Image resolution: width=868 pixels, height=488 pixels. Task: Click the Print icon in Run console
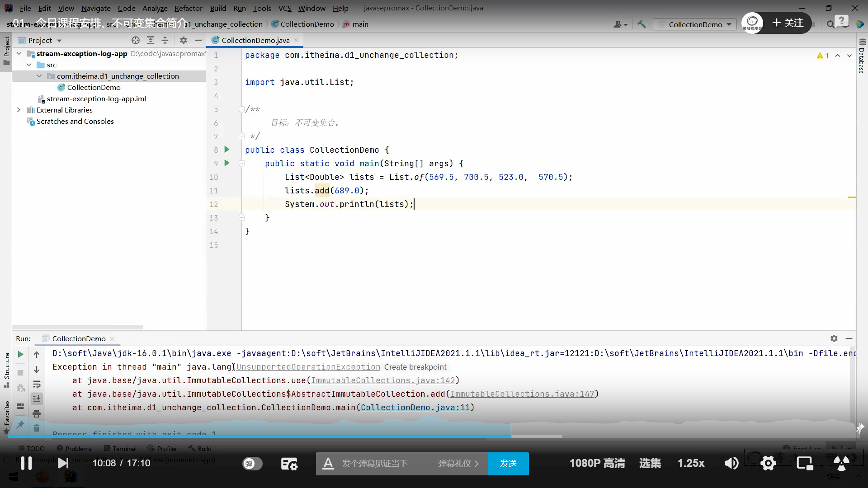(37, 413)
